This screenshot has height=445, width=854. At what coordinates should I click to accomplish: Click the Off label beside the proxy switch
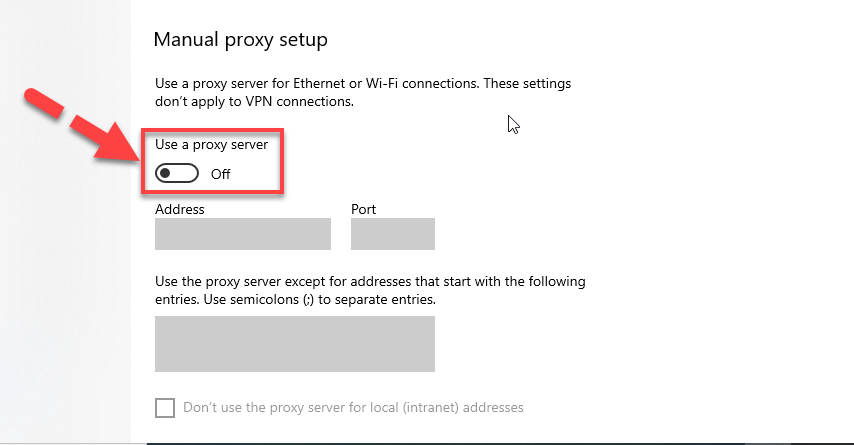[x=221, y=174]
